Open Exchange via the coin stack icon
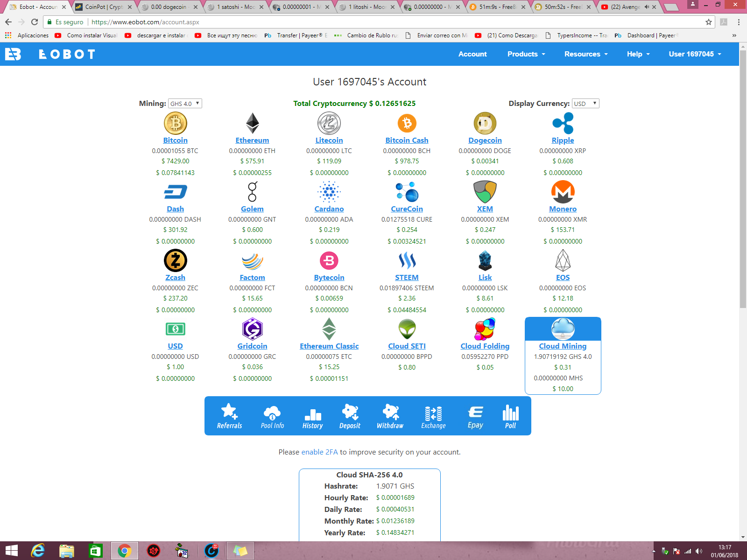Screen dimensions: 747x560 tap(433, 413)
